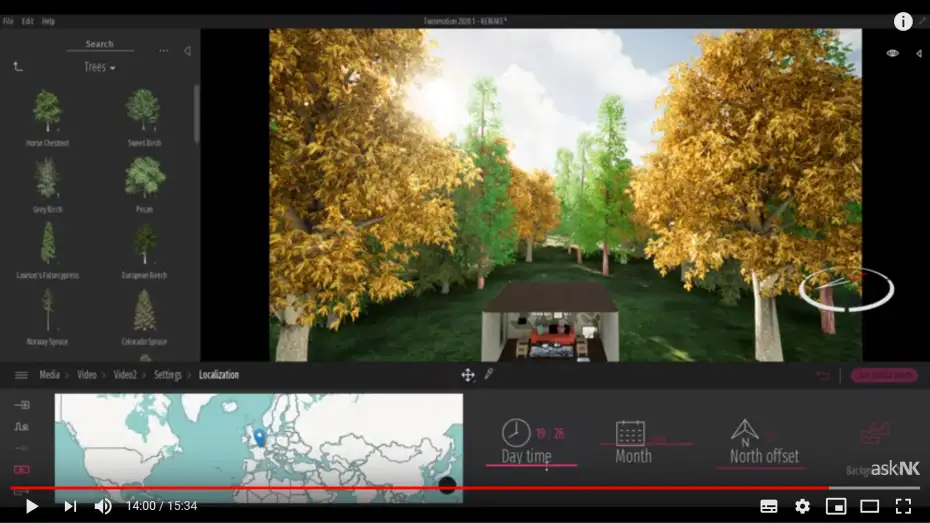Viewport: 930px width, 523px height.
Task: Click the Month calendar icon
Action: [630, 433]
